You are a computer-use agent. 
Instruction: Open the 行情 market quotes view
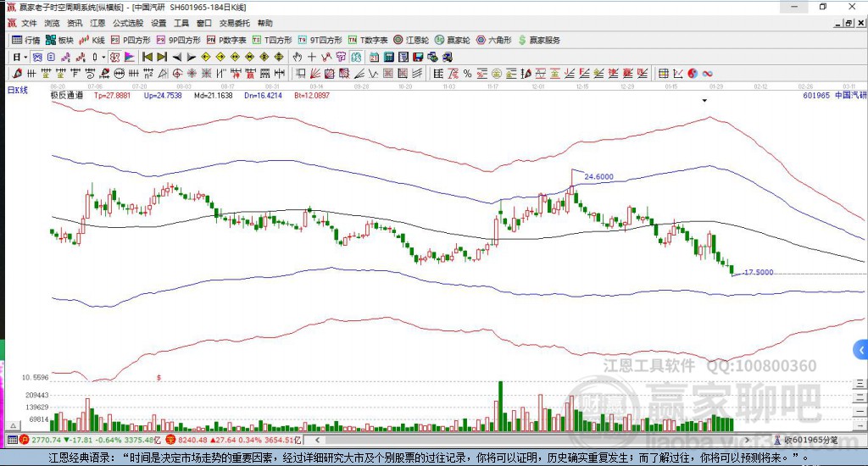click(x=25, y=40)
